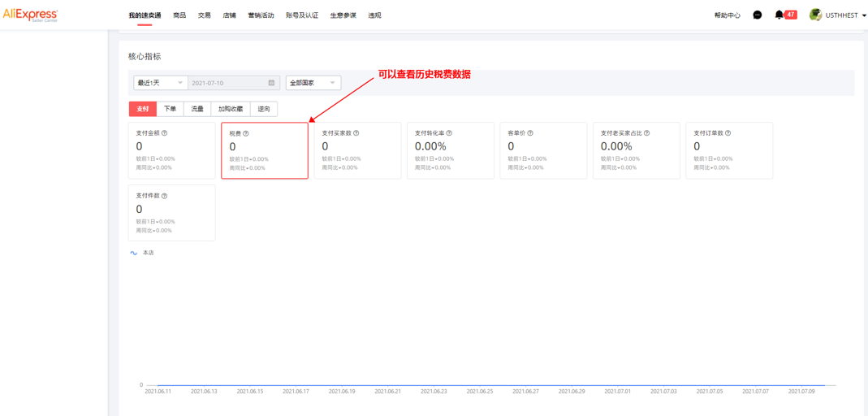
Task: Open the 全部国家 country dropdown
Action: point(313,83)
